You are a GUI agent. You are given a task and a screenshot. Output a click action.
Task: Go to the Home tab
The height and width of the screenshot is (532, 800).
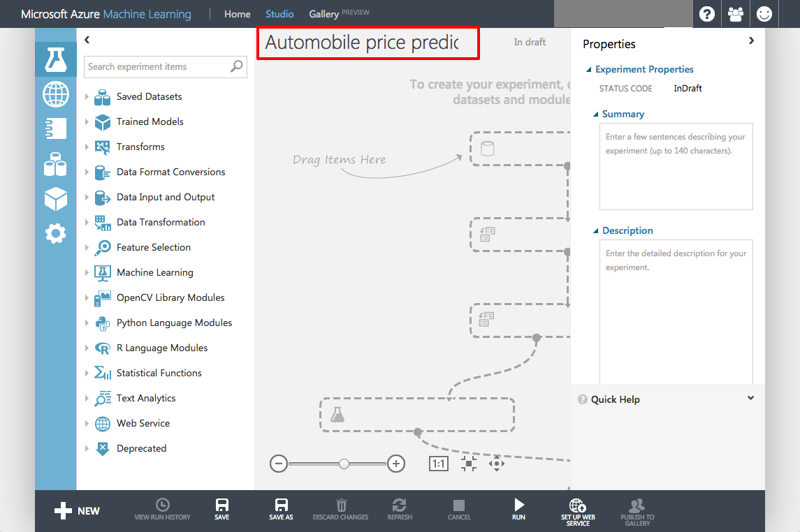[237, 14]
